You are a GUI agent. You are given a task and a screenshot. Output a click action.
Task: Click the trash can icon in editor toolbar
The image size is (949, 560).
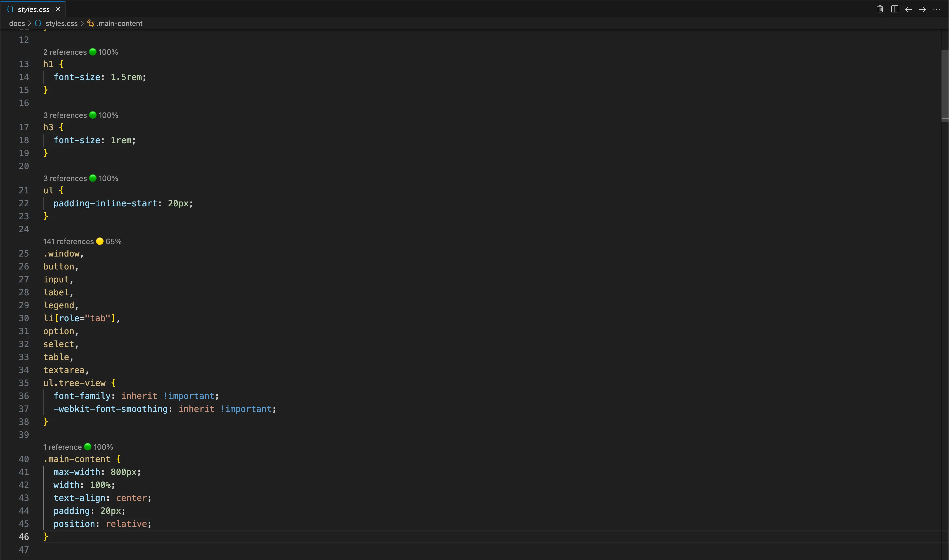click(880, 9)
